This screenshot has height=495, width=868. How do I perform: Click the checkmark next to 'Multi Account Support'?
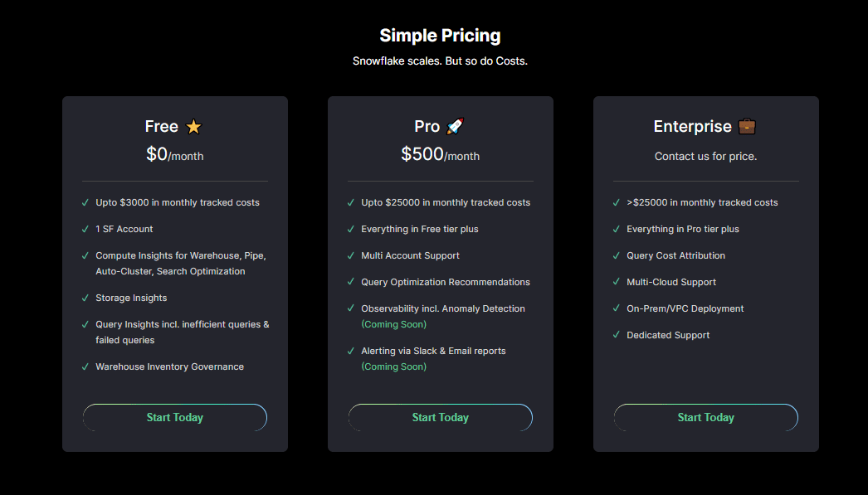pos(350,255)
